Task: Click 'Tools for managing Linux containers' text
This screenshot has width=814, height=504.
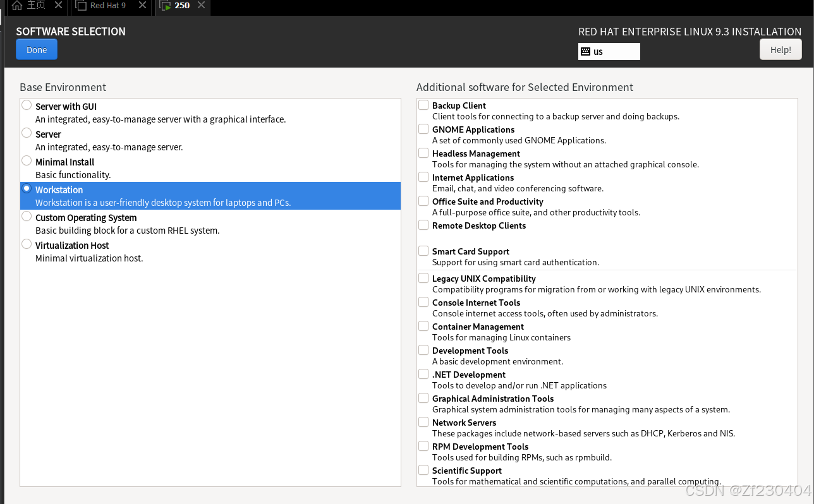Action: (x=501, y=337)
